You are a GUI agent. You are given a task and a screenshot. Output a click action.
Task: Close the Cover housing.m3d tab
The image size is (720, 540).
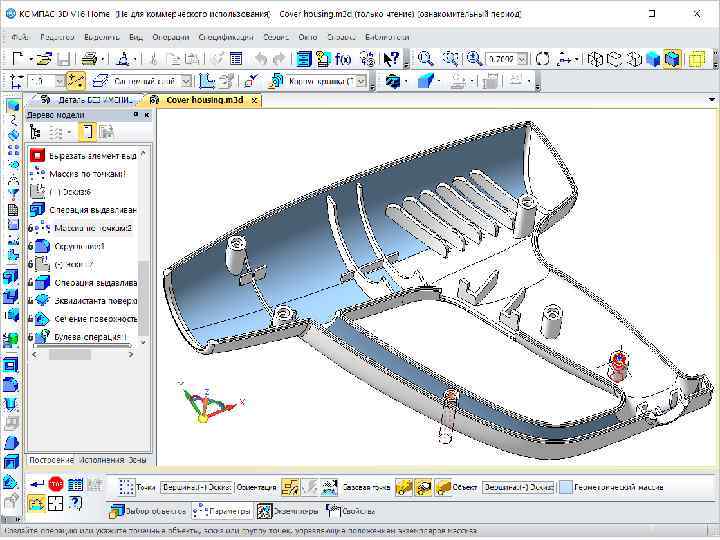click(254, 100)
